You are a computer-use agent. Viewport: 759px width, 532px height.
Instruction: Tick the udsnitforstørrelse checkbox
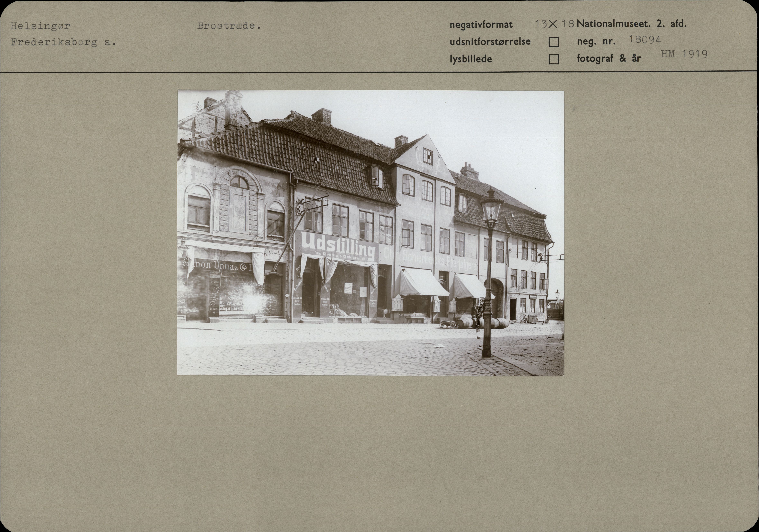[554, 42]
